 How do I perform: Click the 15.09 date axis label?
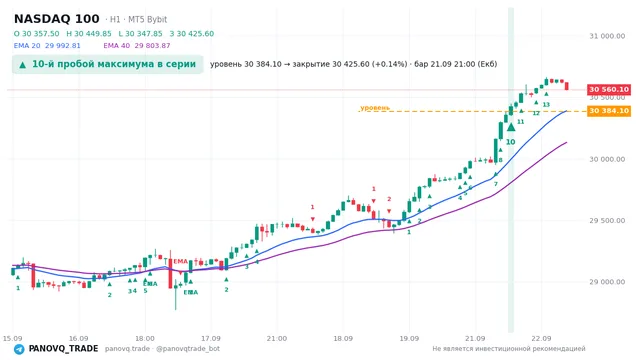(x=12, y=338)
